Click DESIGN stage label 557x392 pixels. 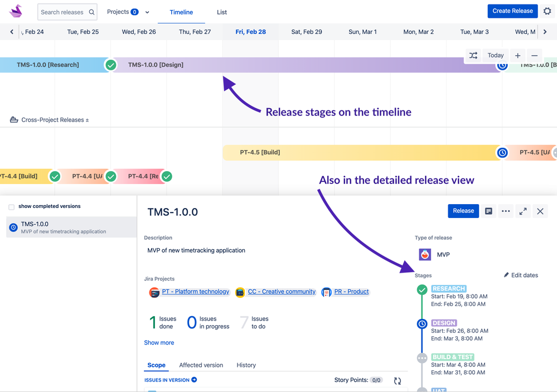(444, 323)
